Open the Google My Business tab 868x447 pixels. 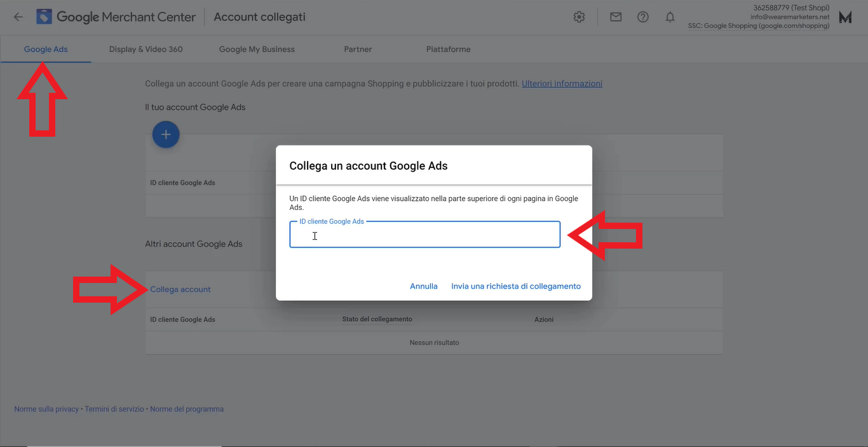257,49
